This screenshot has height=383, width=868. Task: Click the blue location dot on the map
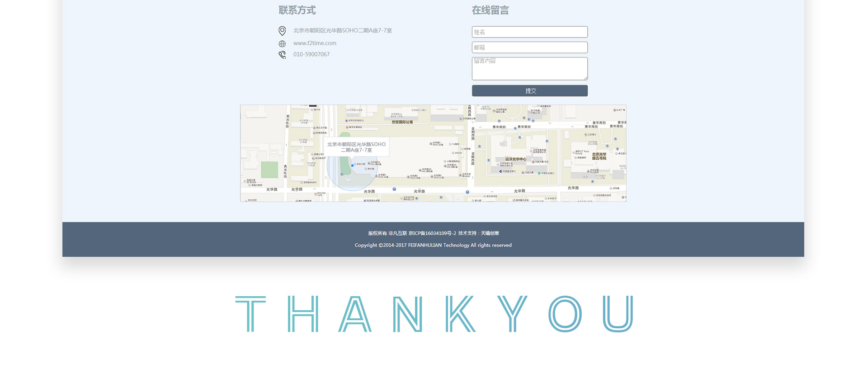tap(353, 165)
